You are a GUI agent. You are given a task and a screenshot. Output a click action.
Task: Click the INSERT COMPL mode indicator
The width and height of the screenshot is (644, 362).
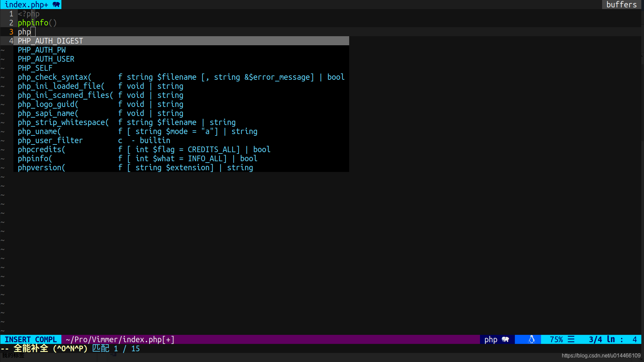click(31, 340)
